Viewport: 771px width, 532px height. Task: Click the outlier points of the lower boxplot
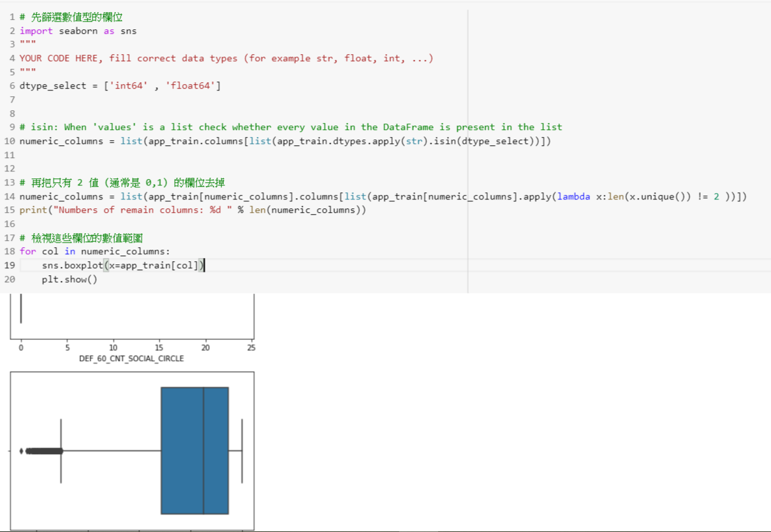point(41,451)
